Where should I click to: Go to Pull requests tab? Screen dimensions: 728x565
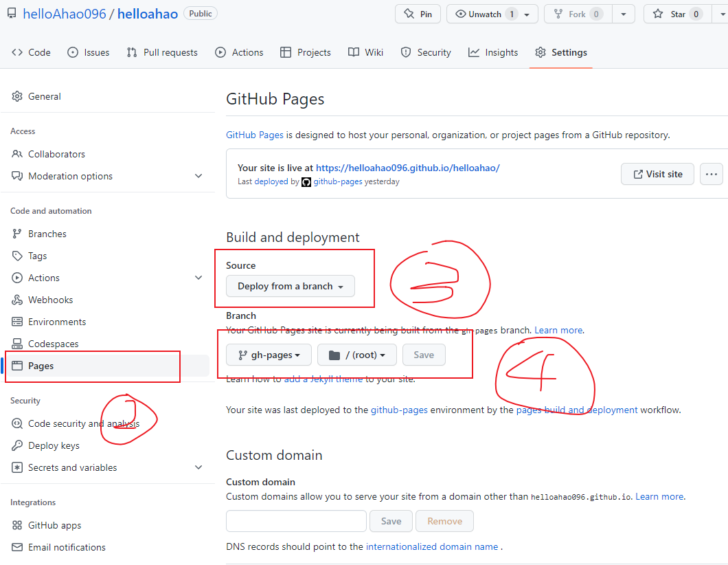(x=162, y=52)
